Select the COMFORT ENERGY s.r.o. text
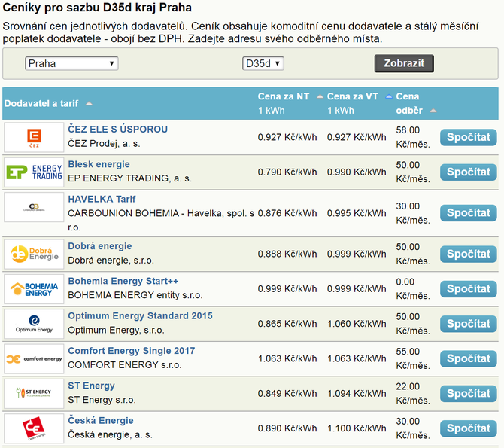 124,365
